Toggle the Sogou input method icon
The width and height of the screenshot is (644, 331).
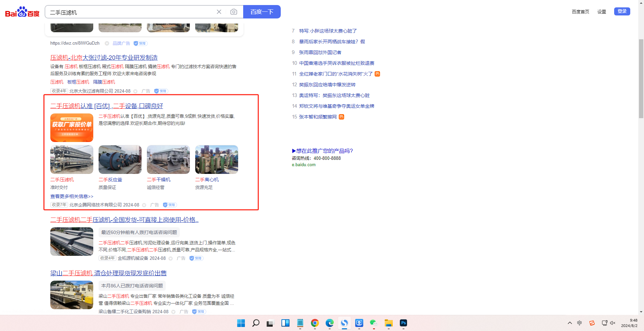(x=592, y=323)
